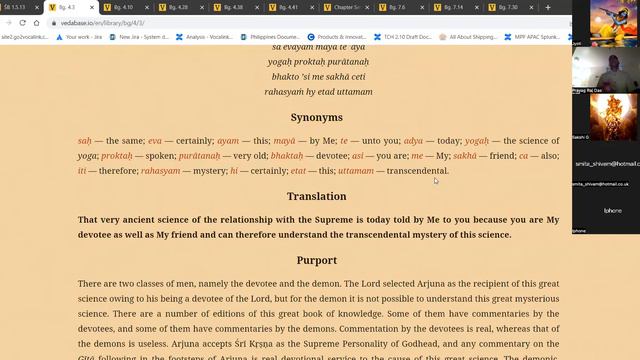Image resolution: width=640 pixels, height=360 pixels.
Task: Go to the browser home page icon
Action: point(36,23)
